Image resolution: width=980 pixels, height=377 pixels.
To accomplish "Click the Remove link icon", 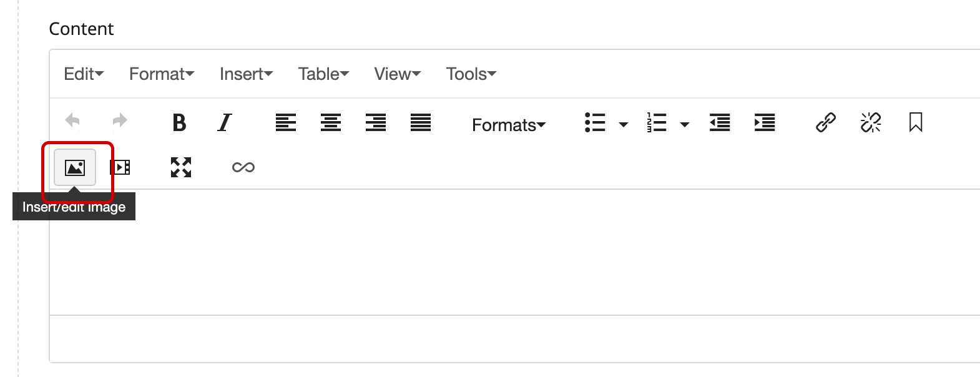I will [x=870, y=123].
